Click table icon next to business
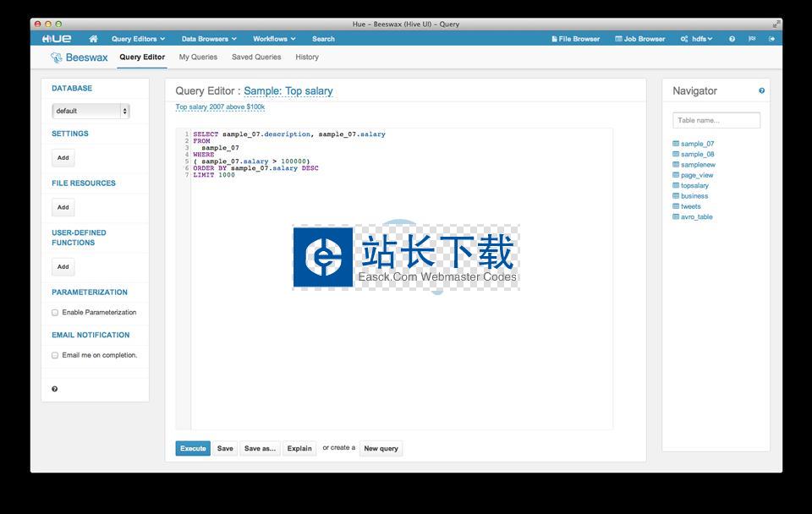 [676, 195]
